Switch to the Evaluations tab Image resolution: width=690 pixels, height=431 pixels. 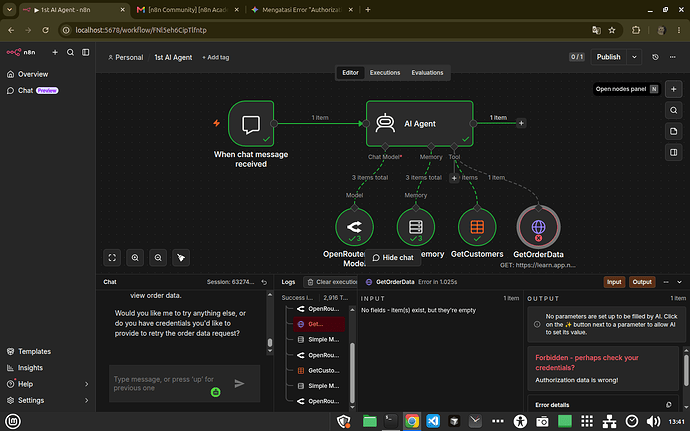coord(427,73)
